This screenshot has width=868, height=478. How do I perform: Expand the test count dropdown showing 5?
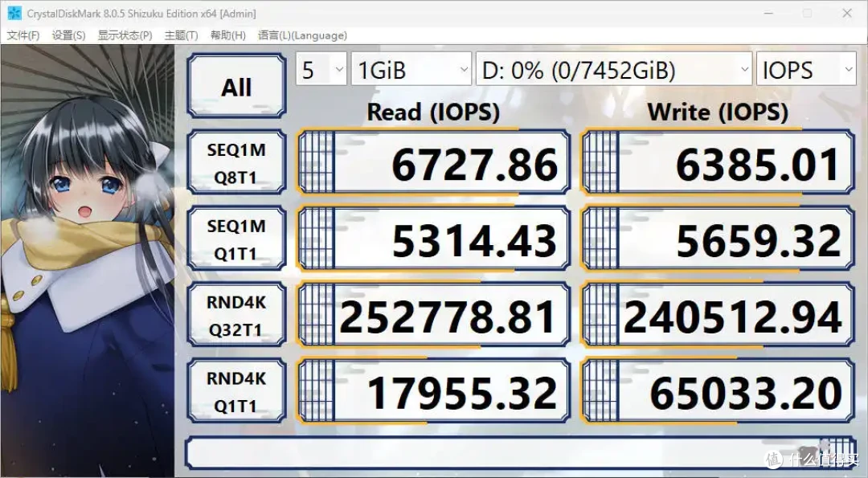click(321, 70)
